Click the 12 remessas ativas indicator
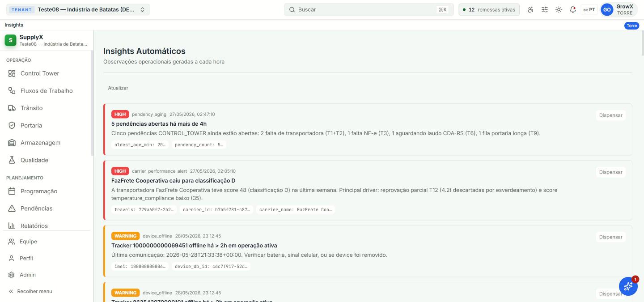 pos(489,9)
